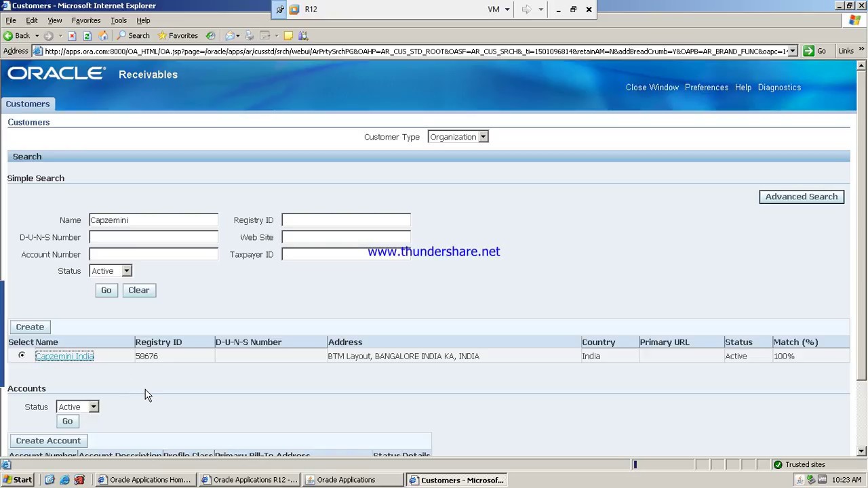Screen dimensions: 868x488
Task: Click the third quick launch icon
Action: 79,480
